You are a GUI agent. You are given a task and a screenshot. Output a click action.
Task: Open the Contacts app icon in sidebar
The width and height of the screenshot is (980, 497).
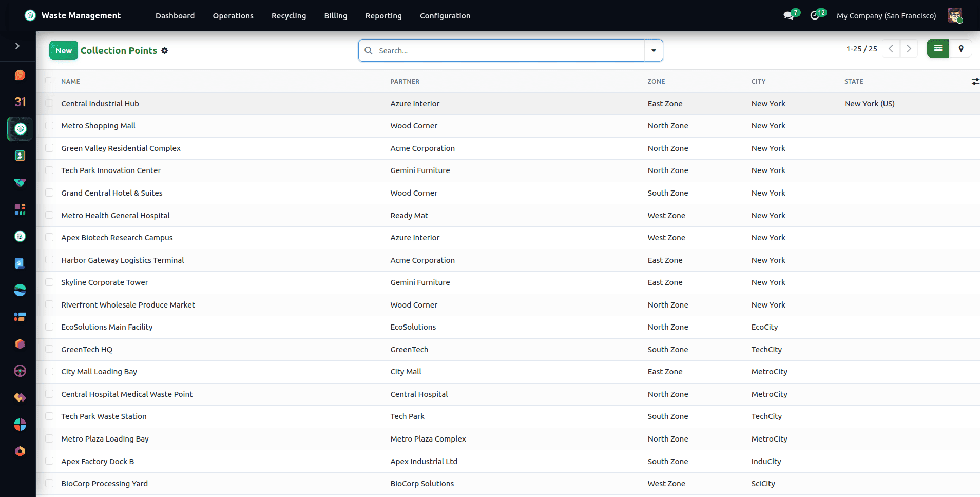click(20, 156)
